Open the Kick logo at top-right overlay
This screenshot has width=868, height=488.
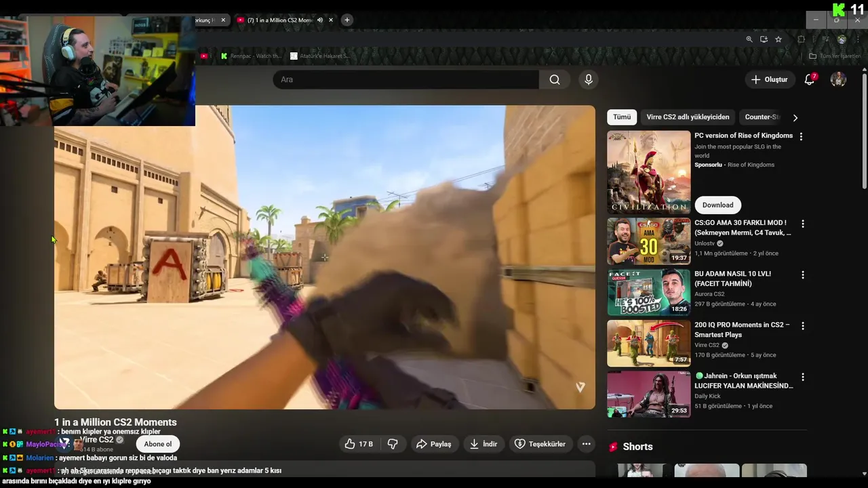click(x=840, y=9)
